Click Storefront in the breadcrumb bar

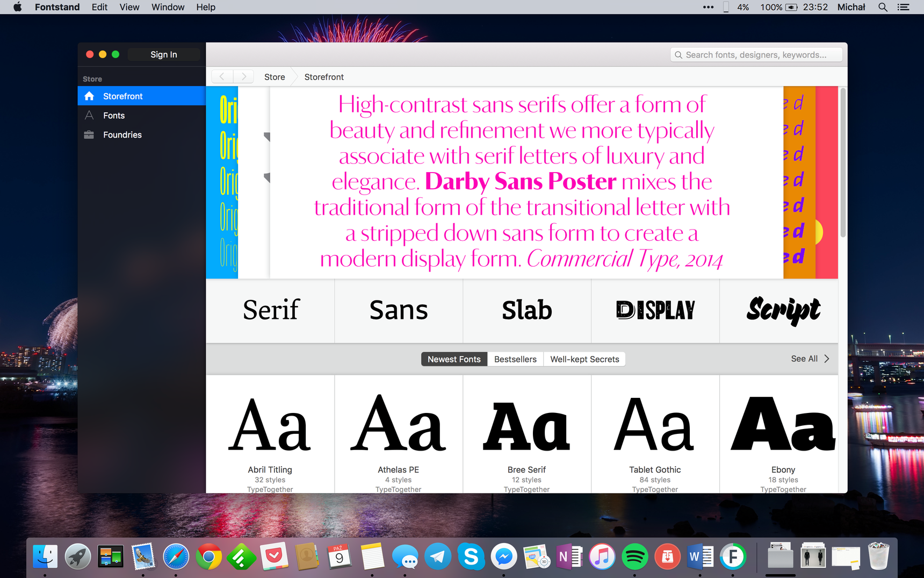point(324,77)
